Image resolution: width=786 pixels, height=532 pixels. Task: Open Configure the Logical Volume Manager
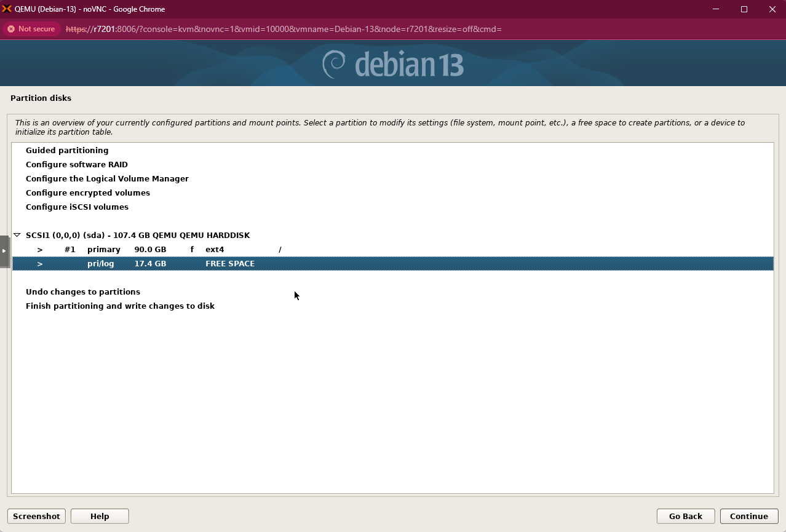tap(107, 178)
